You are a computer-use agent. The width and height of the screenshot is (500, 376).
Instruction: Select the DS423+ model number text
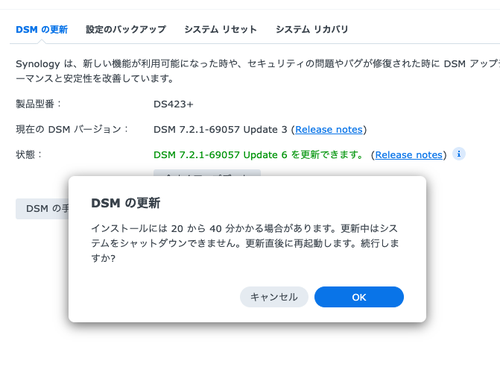click(x=173, y=104)
